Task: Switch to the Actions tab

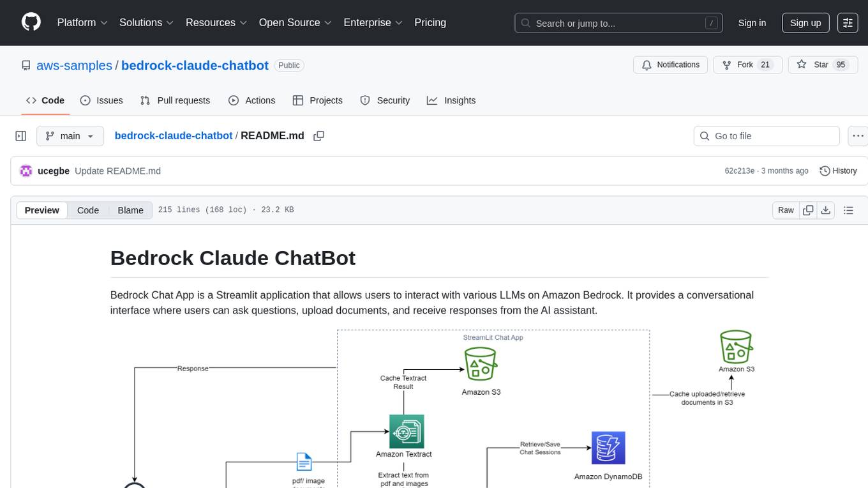Action: click(x=251, y=100)
